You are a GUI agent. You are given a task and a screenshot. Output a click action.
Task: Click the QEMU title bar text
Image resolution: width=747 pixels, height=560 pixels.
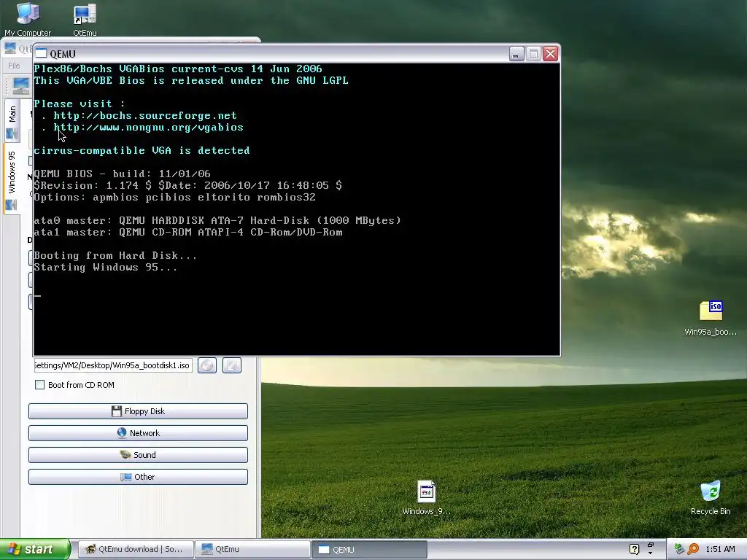63,54
